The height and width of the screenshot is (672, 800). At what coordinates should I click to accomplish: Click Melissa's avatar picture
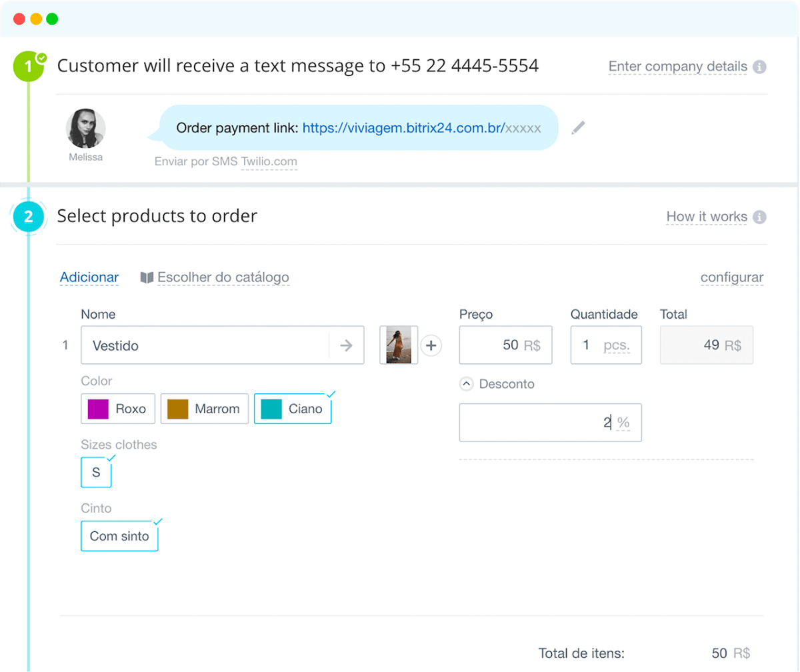click(85, 129)
